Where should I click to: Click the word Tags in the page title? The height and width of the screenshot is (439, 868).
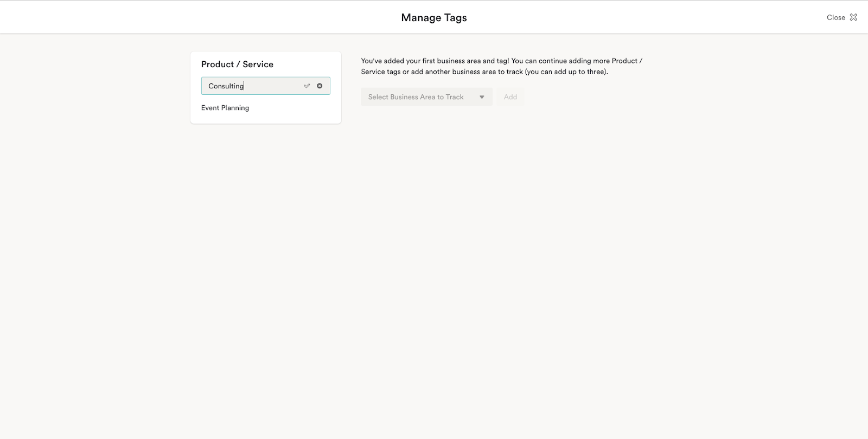click(x=455, y=17)
